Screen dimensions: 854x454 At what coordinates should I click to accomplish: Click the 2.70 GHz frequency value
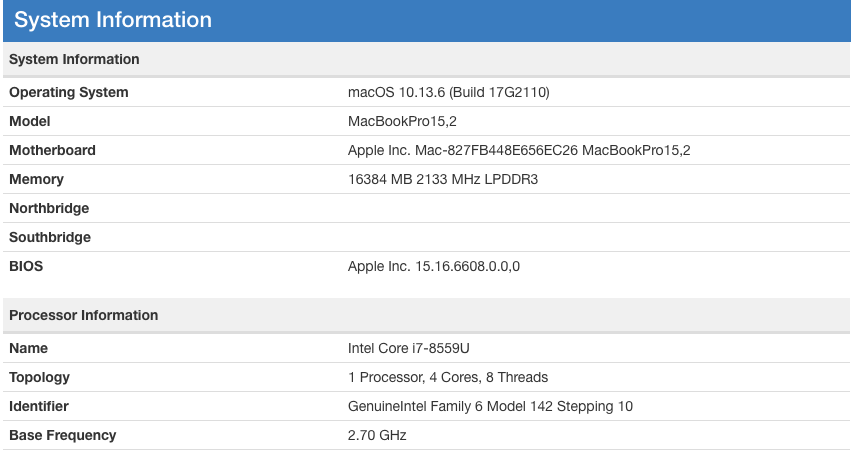click(x=377, y=435)
